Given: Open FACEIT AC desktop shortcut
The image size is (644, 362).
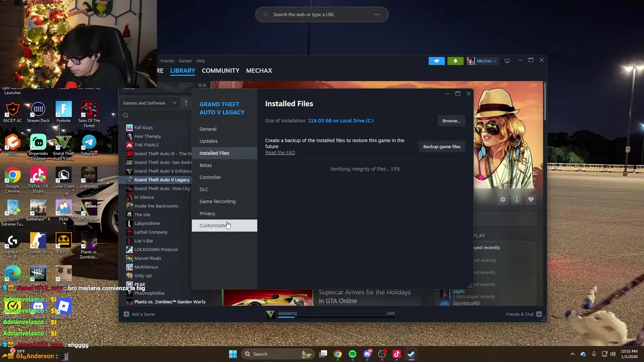Looking at the screenshot, I should (x=13, y=113).
